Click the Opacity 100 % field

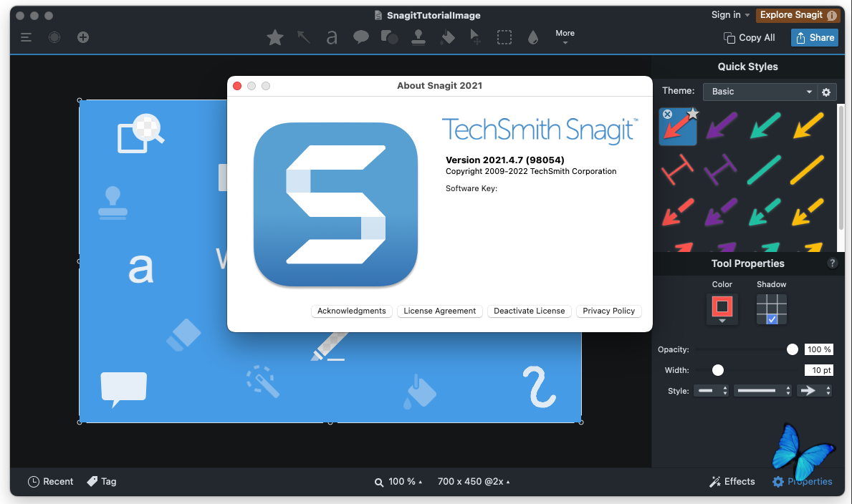pyautogui.click(x=819, y=350)
